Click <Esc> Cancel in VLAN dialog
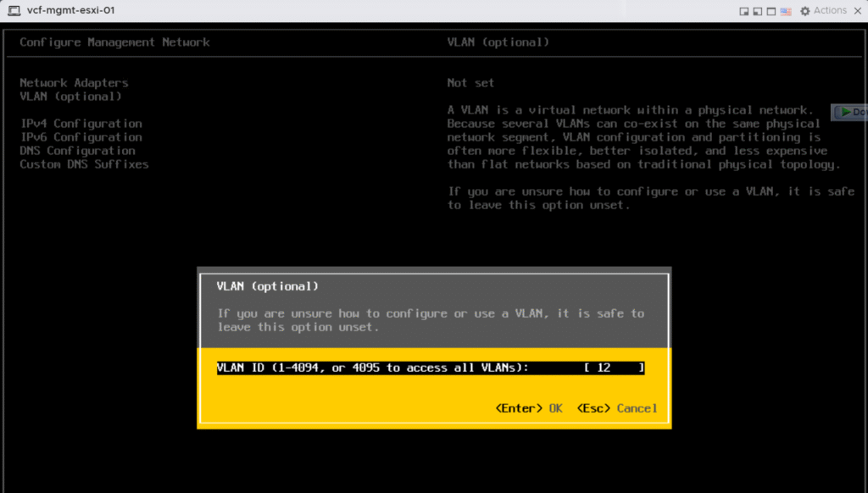Image resolution: width=868 pixels, height=493 pixels. point(616,408)
